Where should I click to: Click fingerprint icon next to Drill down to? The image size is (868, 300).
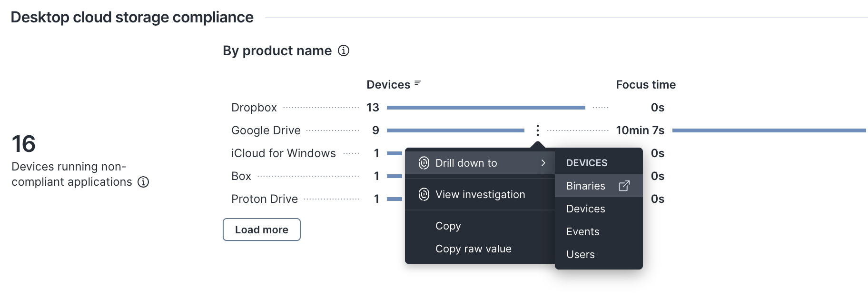[x=424, y=163]
